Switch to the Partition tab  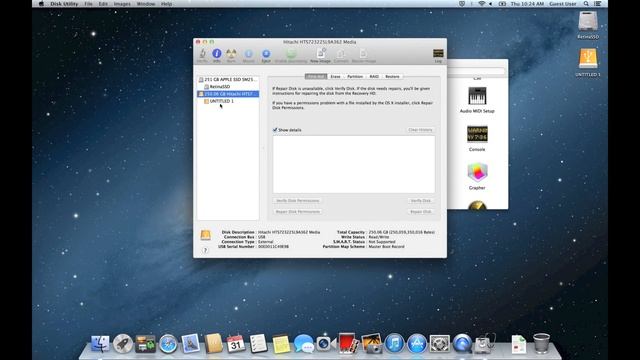355,77
